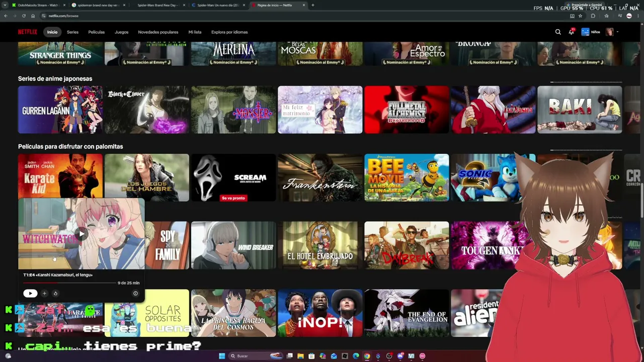Select Bee Movie thumbnail
644x362 pixels.
point(407,177)
